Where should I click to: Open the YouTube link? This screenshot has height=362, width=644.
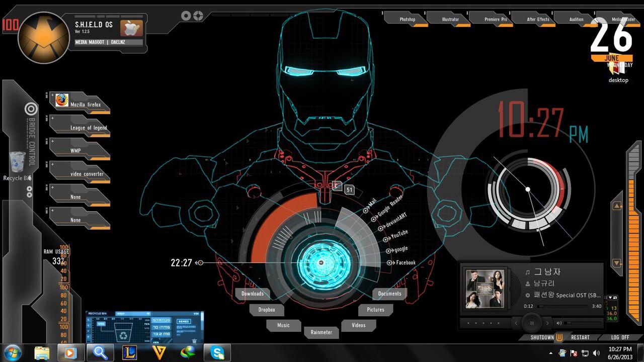[395, 235]
